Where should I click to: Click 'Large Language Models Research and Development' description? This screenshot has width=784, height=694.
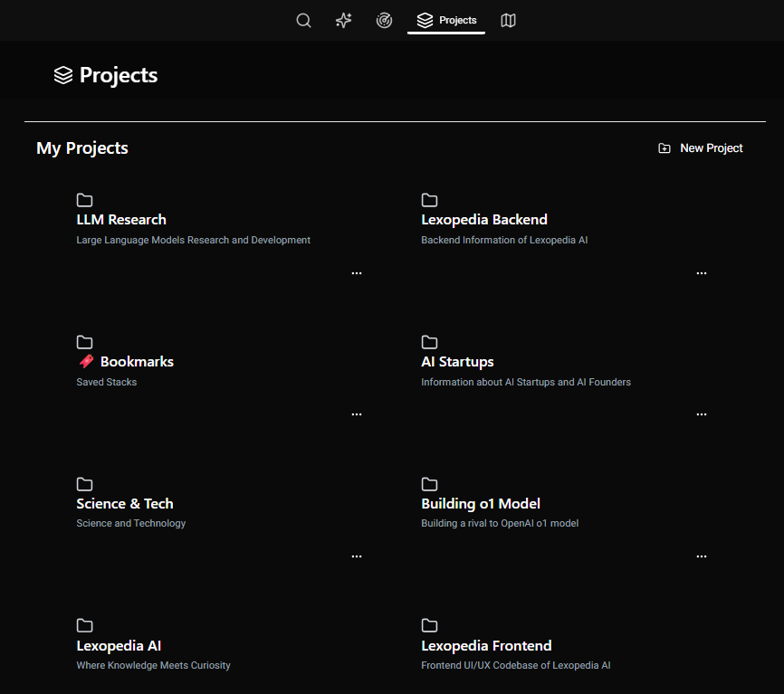tap(193, 240)
